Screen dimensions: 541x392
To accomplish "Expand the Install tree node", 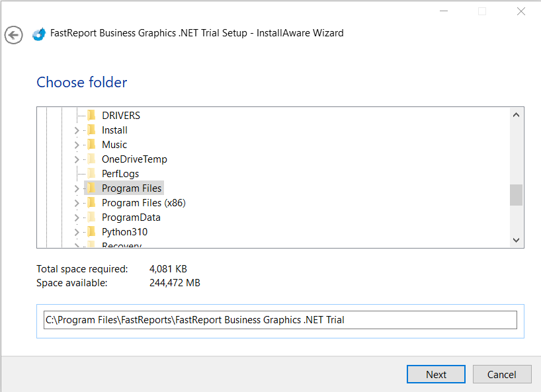I will (77, 130).
